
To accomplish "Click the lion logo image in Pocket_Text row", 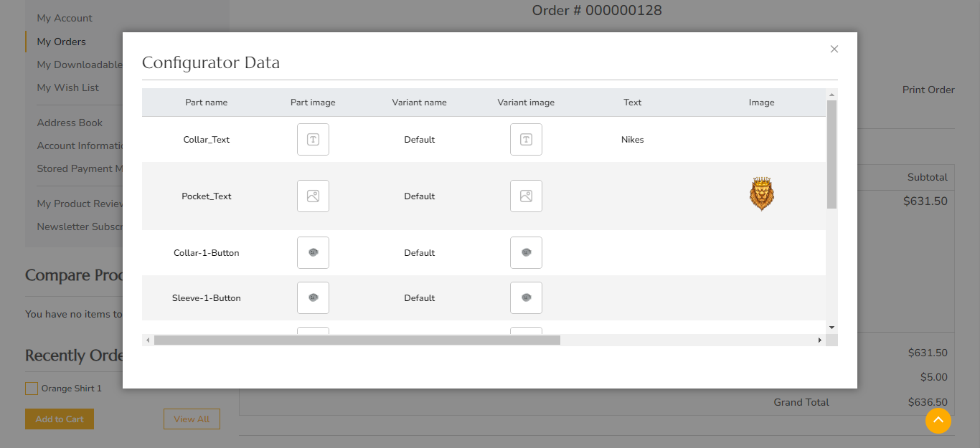I will tap(762, 193).
